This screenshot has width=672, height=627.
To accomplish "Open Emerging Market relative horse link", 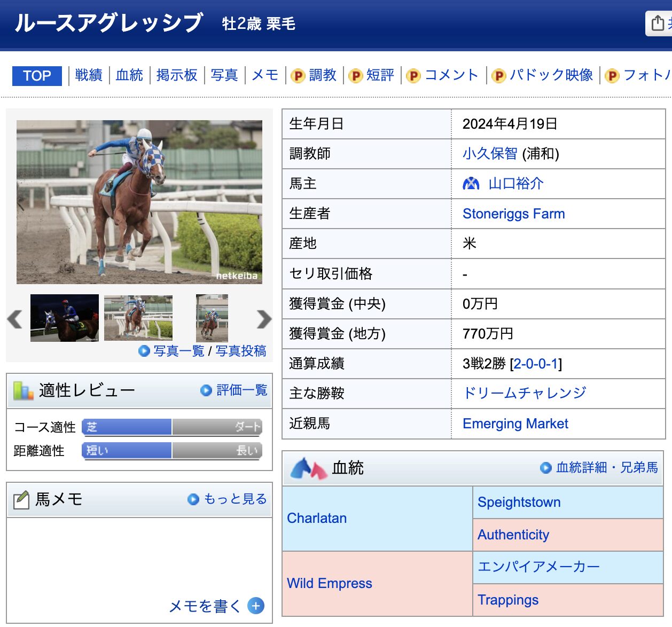I will (515, 424).
